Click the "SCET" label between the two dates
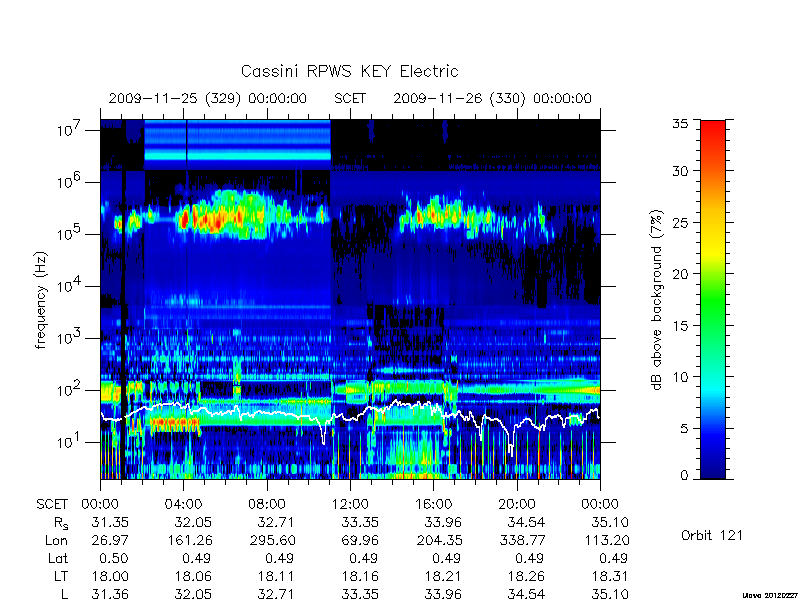The width and height of the screenshot is (800, 600). tap(350, 98)
